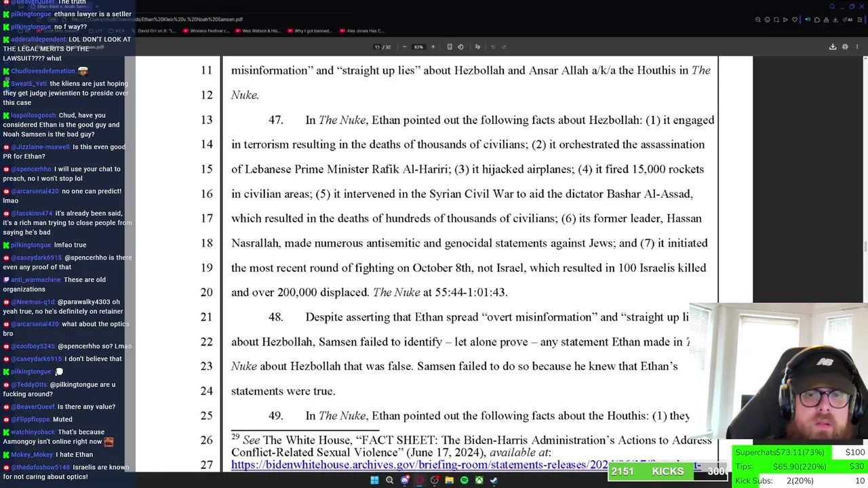The height and width of the screenshot is (488, 868).
Task: Click chat username Mokey_Mokey
Action: coord(32,455)
